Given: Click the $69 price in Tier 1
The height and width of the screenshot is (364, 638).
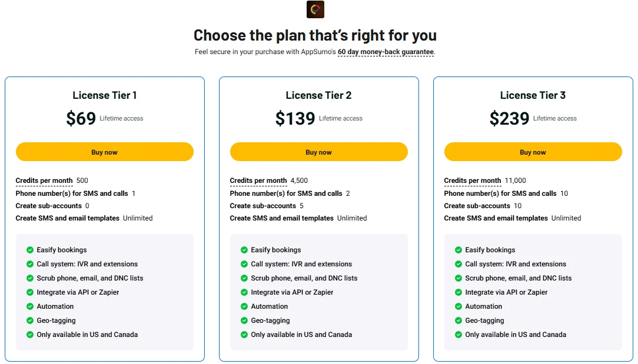Looking at the screenshot, I should coord(81,118).
